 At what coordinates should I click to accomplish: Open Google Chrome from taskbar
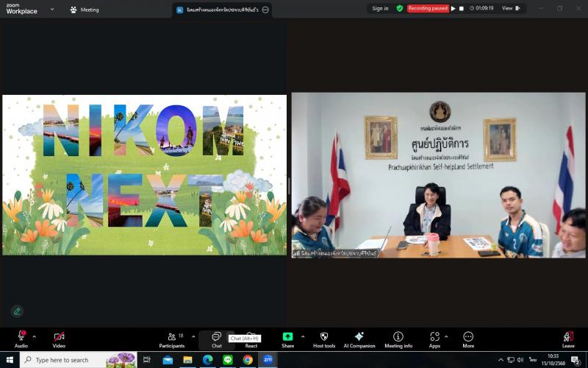248,360
